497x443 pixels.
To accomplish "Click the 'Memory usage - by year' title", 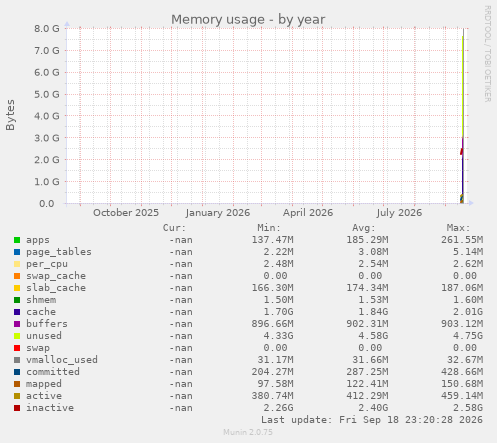I will tap(248, 20).
